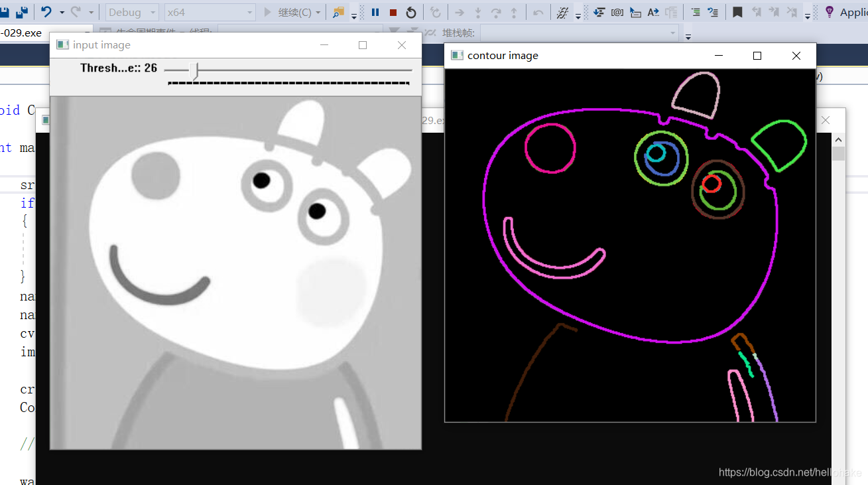Viewport: 868px width, 485px height.
Task: Click the Step Into down-arrow icon
Action: [477, 12]
